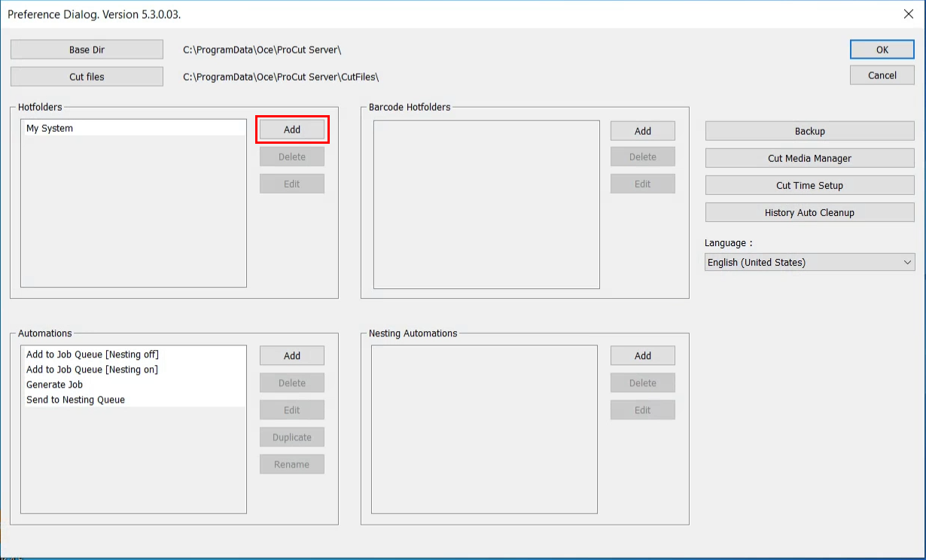Close the Preference Dialog window

pos(908,14)
